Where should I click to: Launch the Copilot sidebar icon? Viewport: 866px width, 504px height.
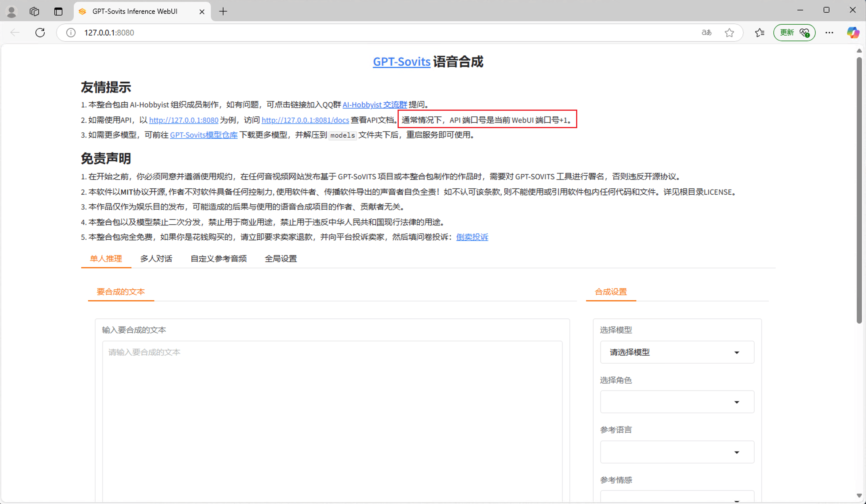point(853,33)
